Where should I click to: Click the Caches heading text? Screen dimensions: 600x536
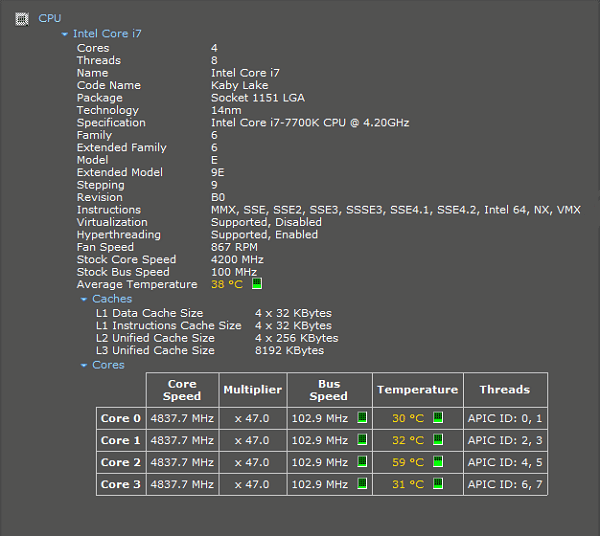(x=112, y=299)
